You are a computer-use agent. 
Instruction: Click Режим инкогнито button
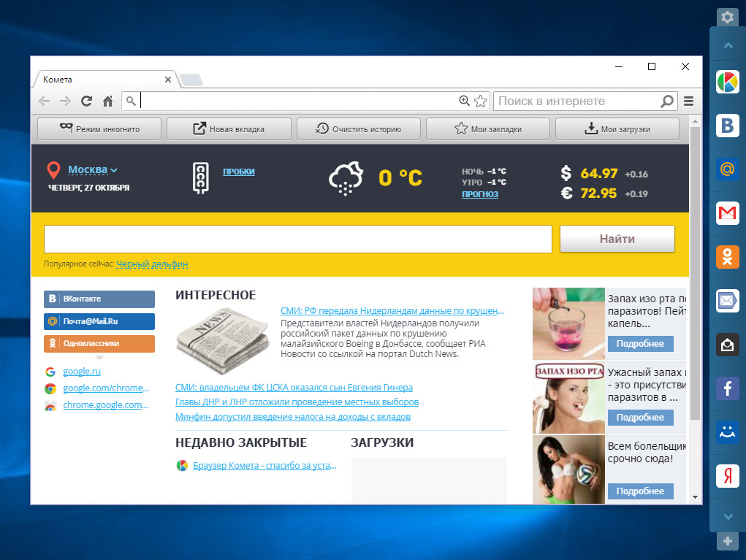point(99,129)
